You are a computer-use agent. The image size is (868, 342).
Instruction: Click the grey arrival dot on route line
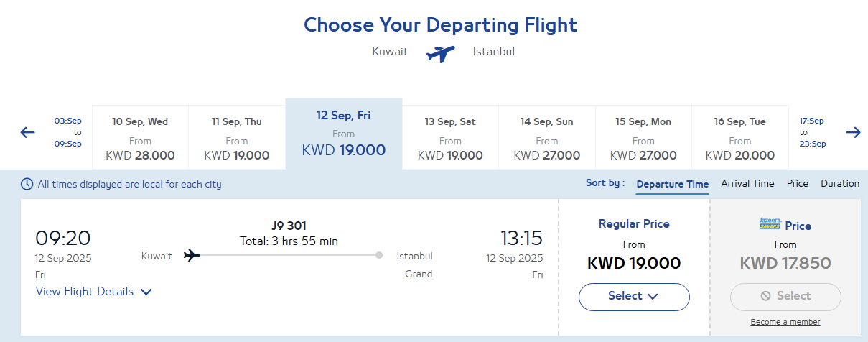pyautogui.click(x=379, y=255)
